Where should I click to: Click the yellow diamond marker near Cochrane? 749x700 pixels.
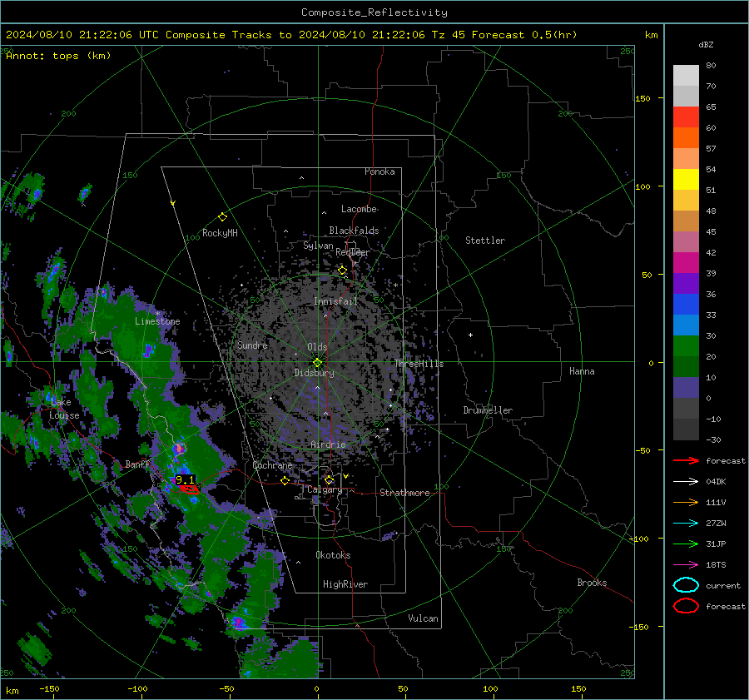(285, 481)
